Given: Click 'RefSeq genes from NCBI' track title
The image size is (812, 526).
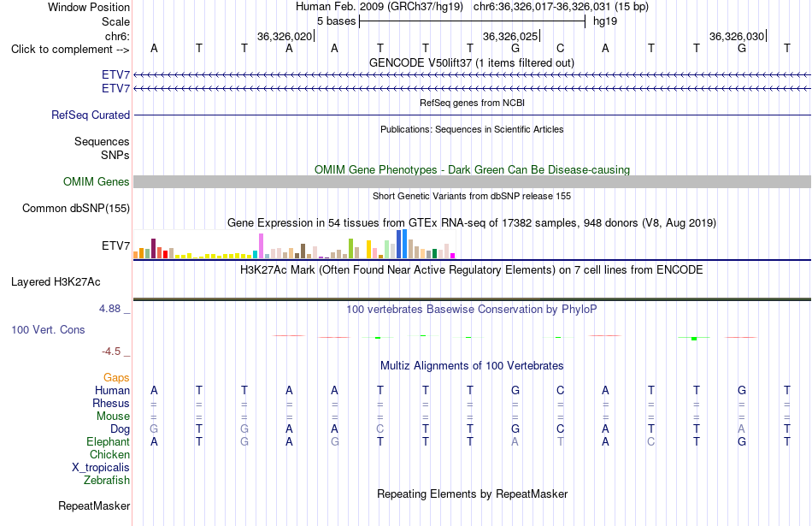Looking at the screenshot, I should pos(472,103).
